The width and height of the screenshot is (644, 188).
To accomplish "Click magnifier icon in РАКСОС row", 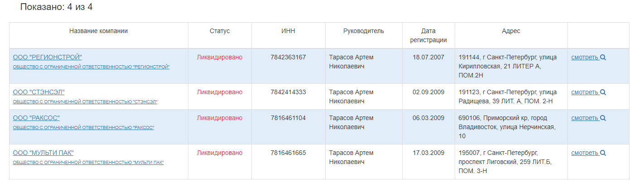I will click(x=603, y=118).
